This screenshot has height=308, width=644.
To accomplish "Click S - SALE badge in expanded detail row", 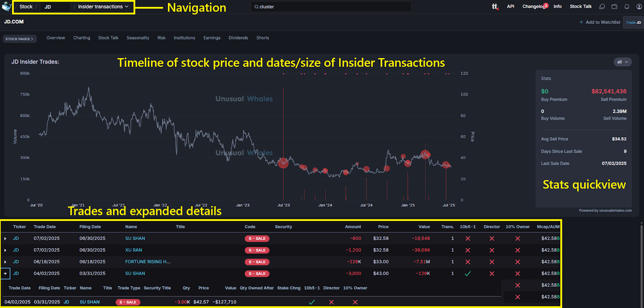I will click(x=128, y=302).
